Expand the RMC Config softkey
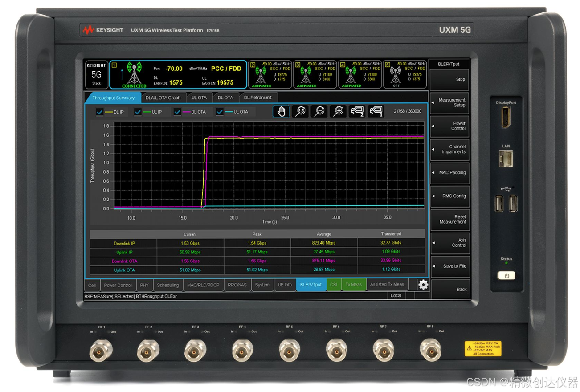 click(449, 196)
